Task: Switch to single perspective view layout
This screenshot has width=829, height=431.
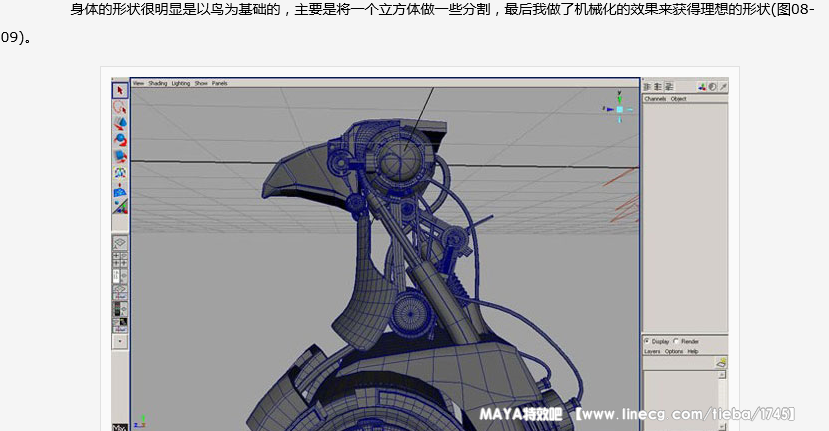Action: click(120, 243)
